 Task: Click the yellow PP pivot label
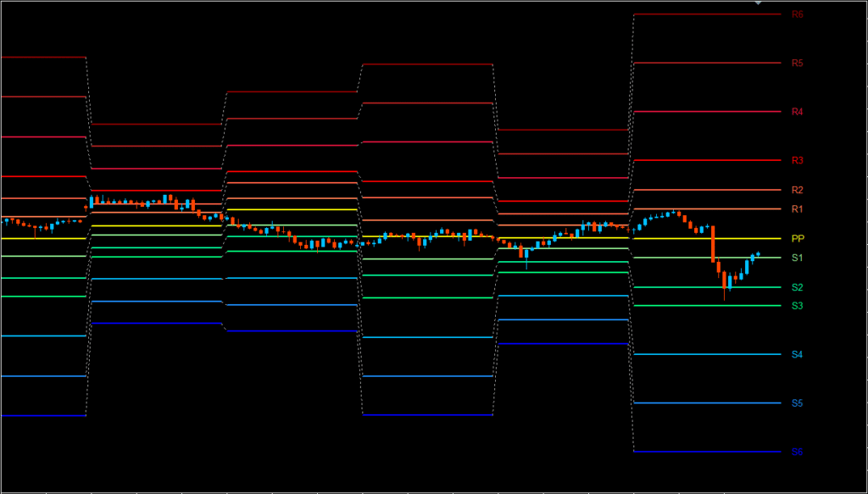tap(797, 239)
